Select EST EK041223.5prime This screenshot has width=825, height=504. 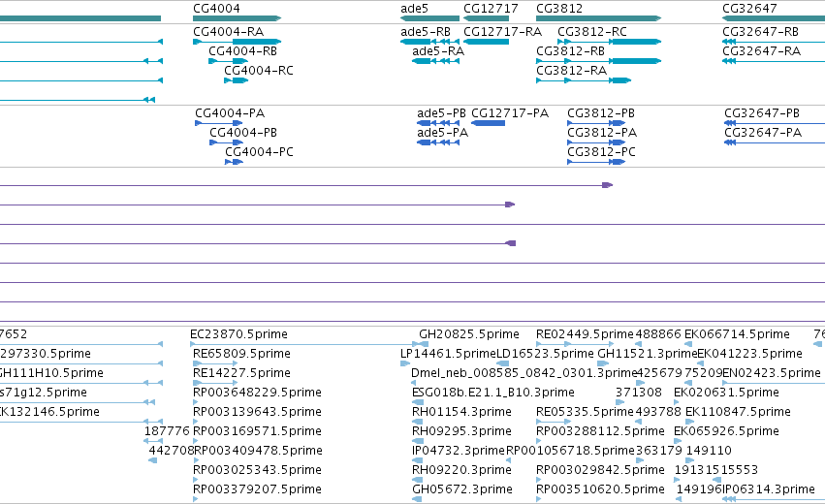(749, 354)
